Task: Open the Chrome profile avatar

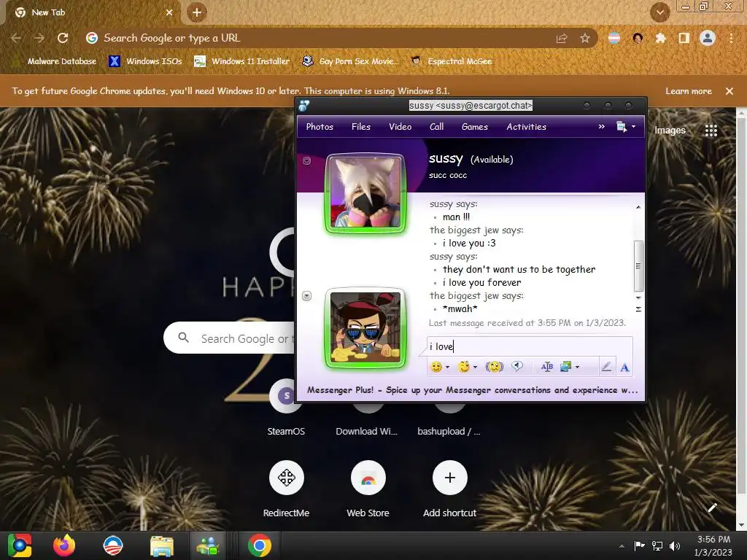Action: (708, 38)
